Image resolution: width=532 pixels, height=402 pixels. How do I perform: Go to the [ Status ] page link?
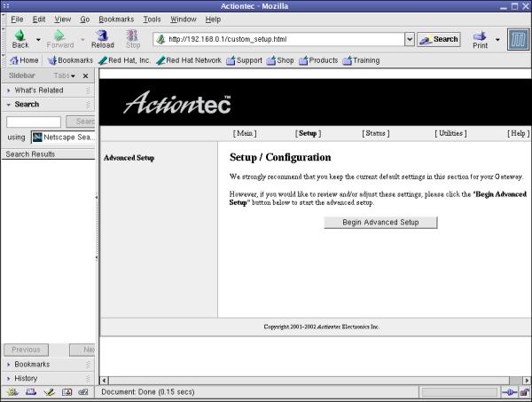click(x=375, y=133)
